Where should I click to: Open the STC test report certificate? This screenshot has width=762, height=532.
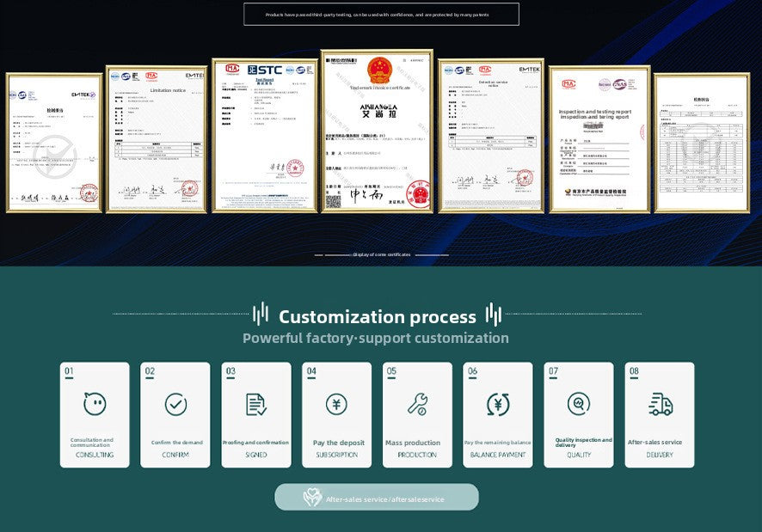click(265, 135)
